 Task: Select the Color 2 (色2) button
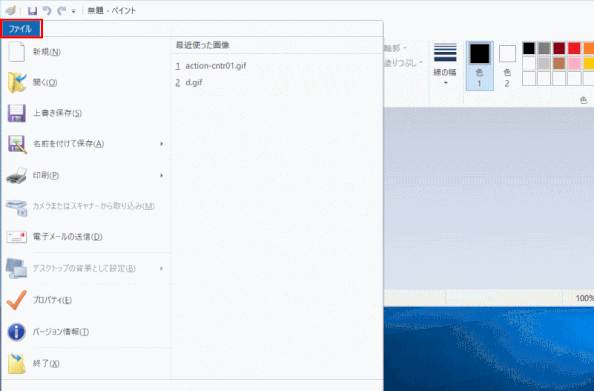(x=507, y=66)
